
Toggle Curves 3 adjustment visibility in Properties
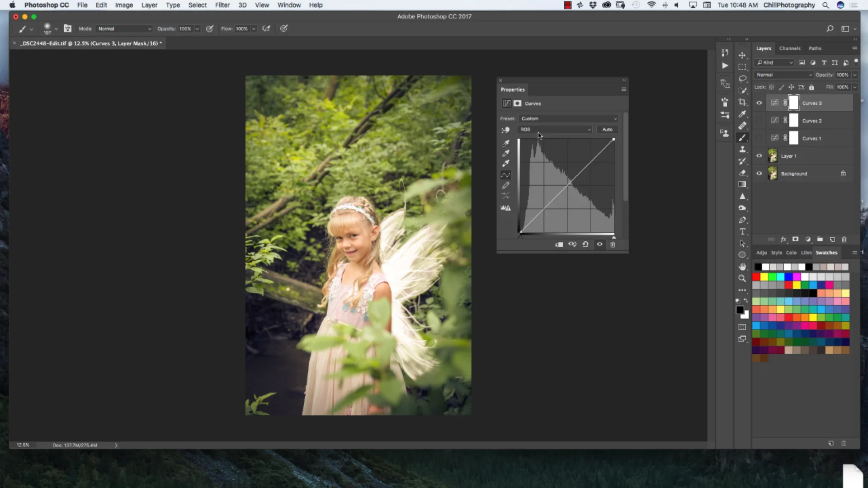(600, 244)
